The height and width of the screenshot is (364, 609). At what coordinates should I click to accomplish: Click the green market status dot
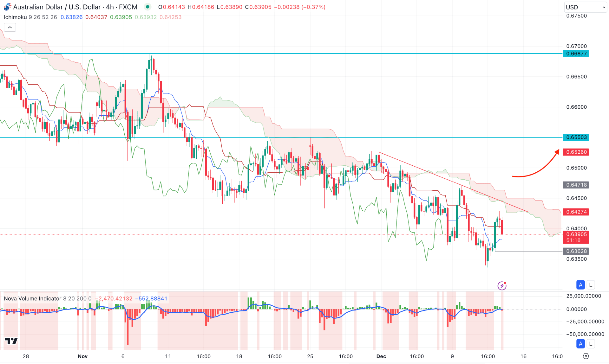pos(147,7)
